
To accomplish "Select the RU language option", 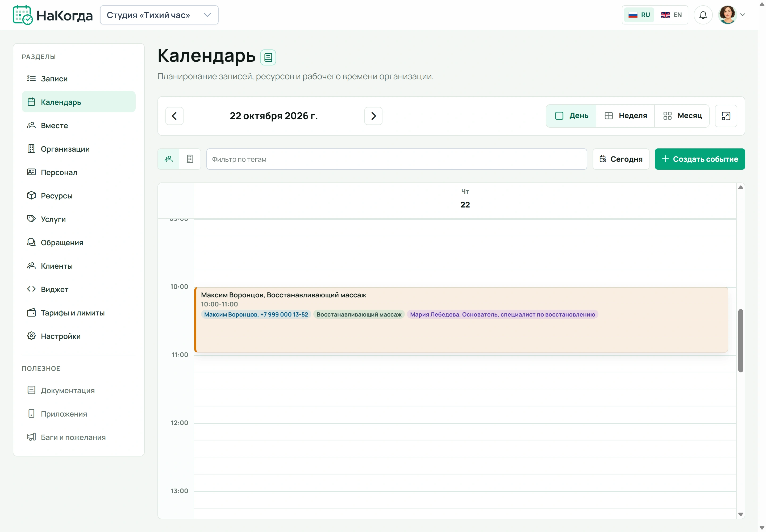I will point(639,15).
